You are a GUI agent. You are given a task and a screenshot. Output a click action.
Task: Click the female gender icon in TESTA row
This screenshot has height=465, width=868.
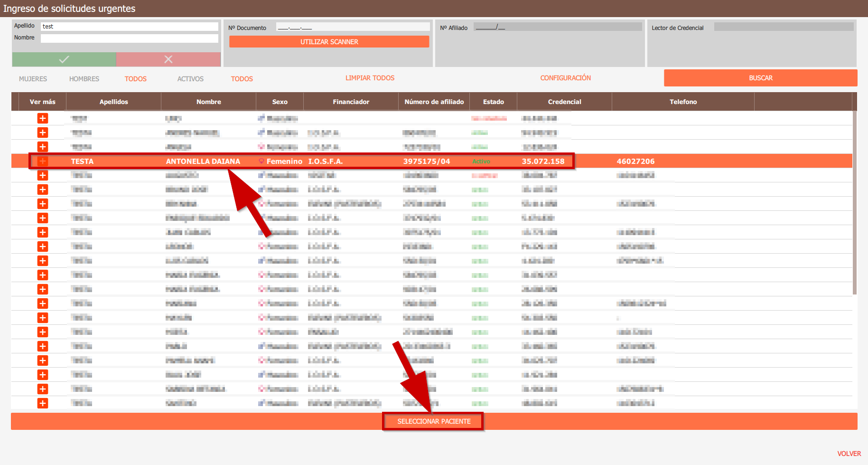coord(261,161)
